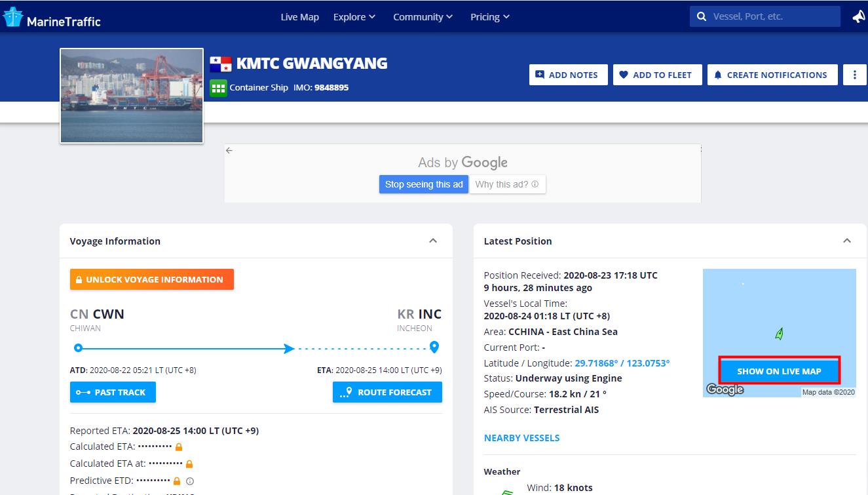
Task: Click the KR INC destination port label
Action: click(419, 314)
